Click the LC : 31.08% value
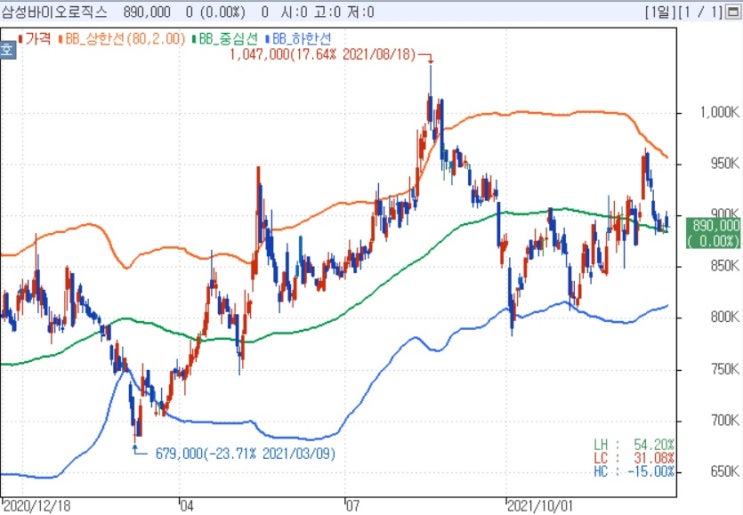Viewport: 743px width, 515px height. [634, 458]
